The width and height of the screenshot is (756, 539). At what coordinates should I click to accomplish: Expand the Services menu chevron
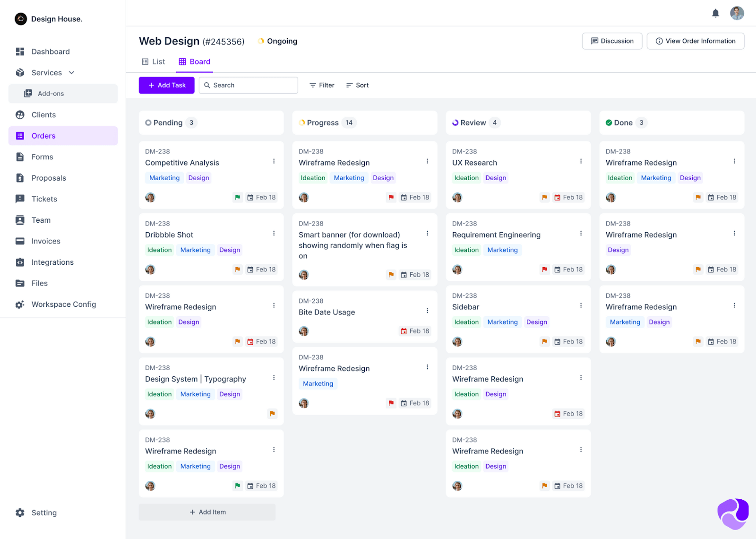(72, 73)
